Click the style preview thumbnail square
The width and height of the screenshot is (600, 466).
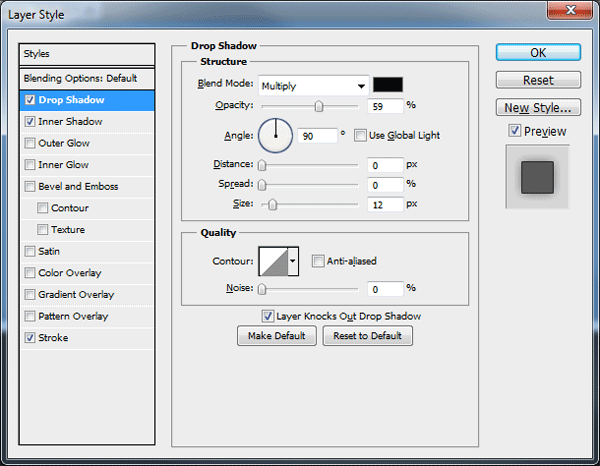(x=537, y=177)
